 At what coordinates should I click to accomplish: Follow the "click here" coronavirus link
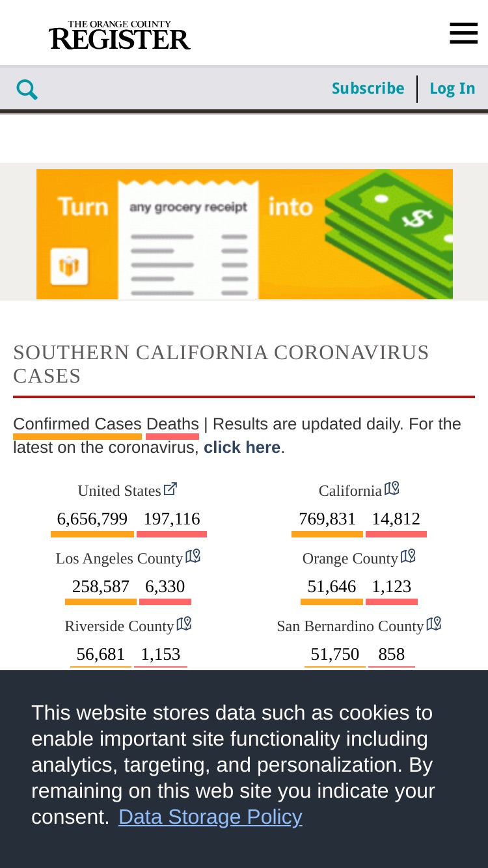[242, 448]
